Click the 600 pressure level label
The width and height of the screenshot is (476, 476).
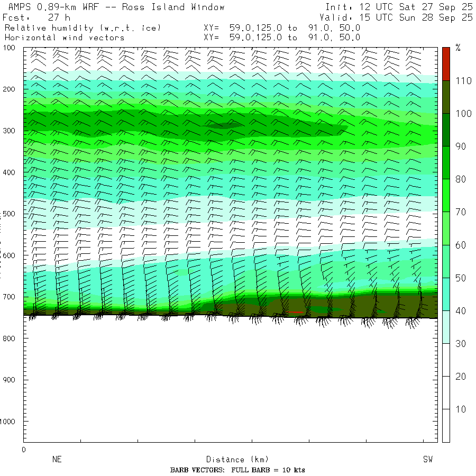(x=9, y=255)
